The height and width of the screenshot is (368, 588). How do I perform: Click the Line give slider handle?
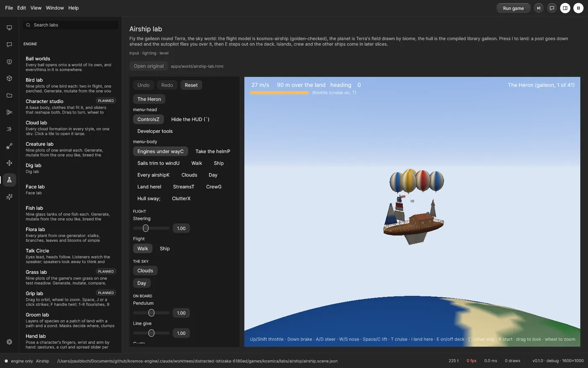pyautogui.click(x=151, y=333)
